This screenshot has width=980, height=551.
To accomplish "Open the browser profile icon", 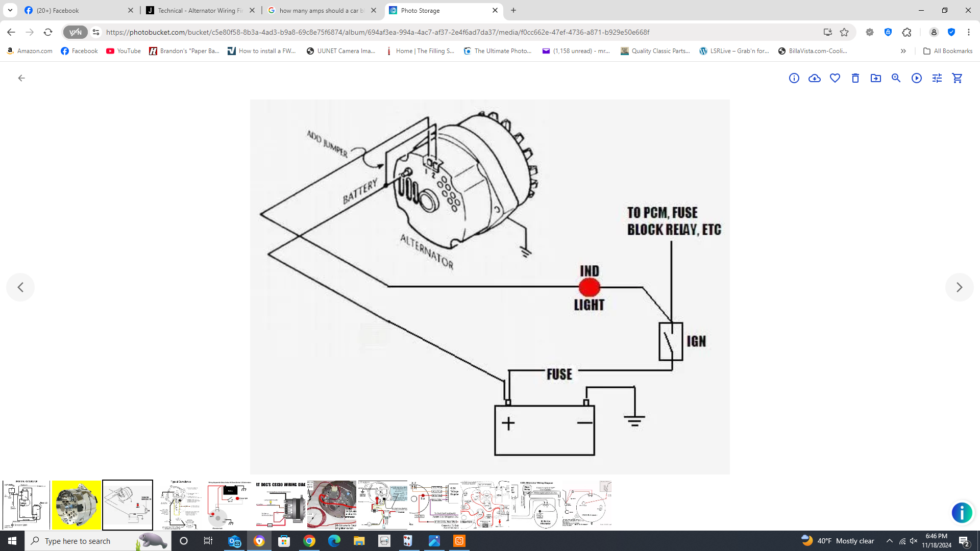I will point(934,32).
